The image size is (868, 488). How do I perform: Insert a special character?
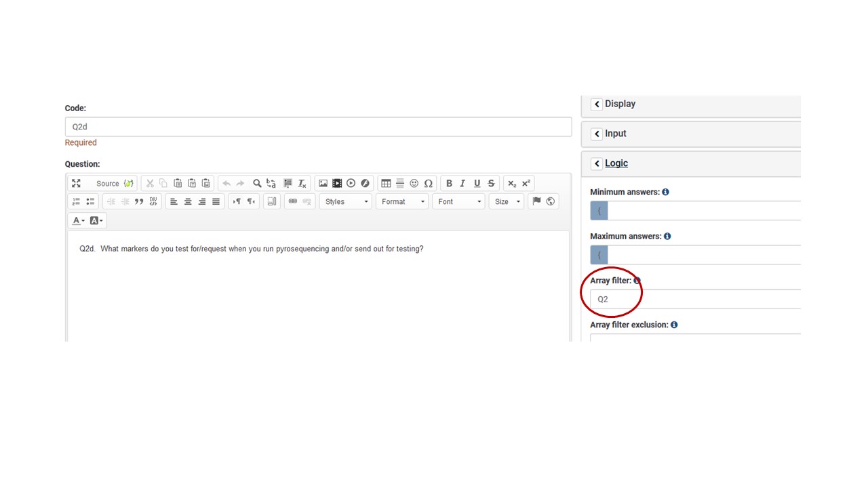coord(429,184)
